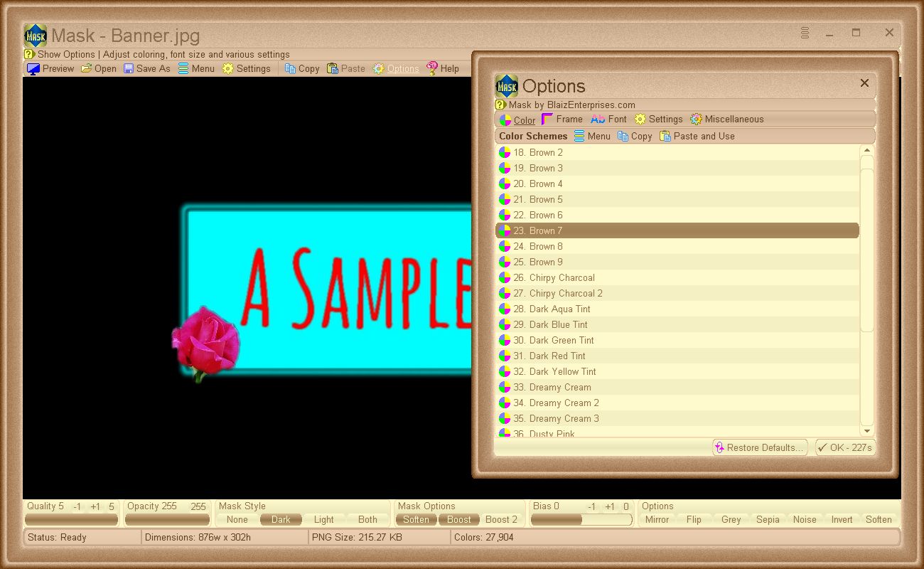The height and width of the screenshot is (569, 924).
Task: Click the Paste icon in main toolbar
Action: click(x=333, y=69)
